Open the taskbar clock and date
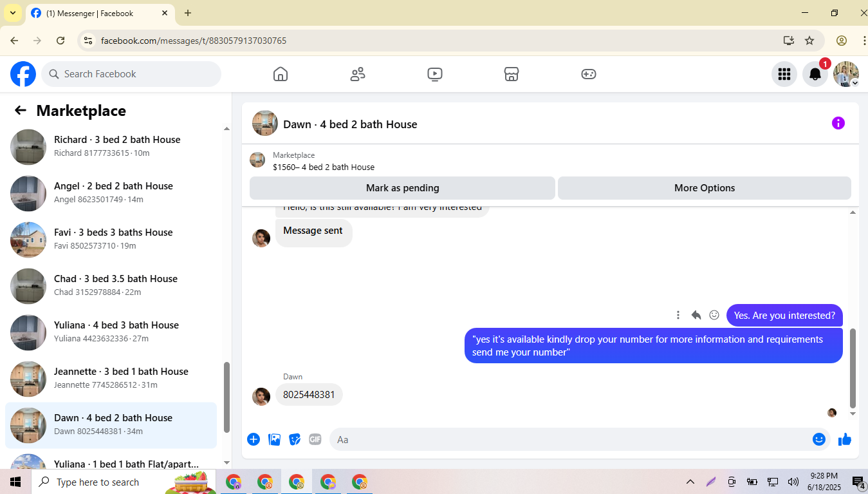The height and width of the screenshot is (494, 868). [823, 482]
